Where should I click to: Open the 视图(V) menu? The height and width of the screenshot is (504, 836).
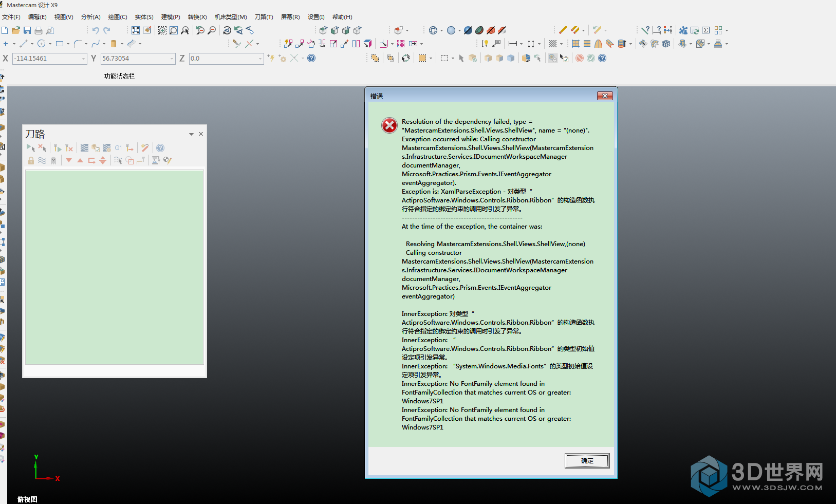[64, 17]
